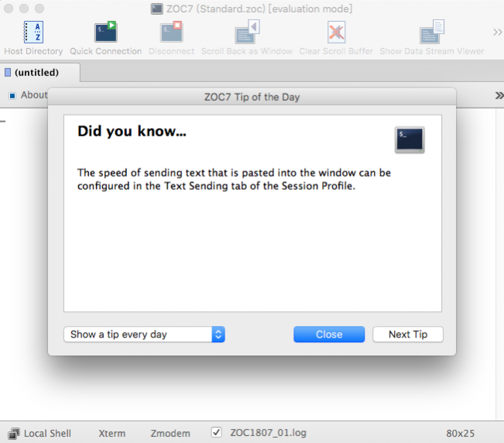This screenshot has height=443, width=504.
Task: Show the Next Tip
Action: (x=408, y=335)
